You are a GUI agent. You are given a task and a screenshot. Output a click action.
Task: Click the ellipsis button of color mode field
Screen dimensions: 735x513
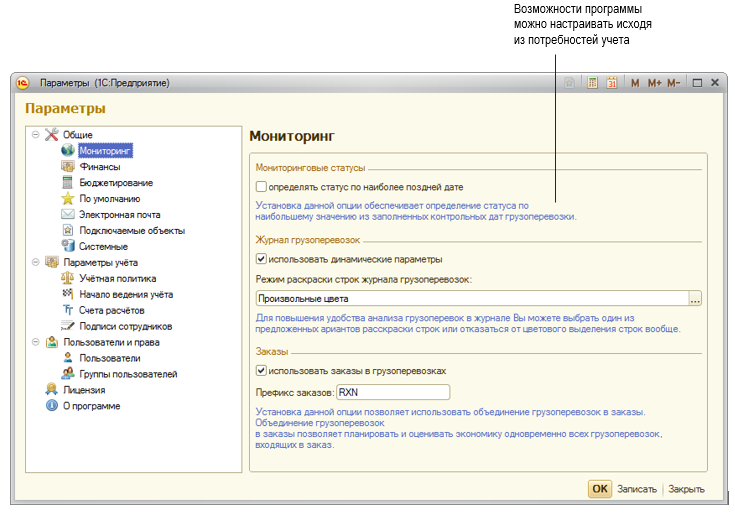(x=695, y=299)
